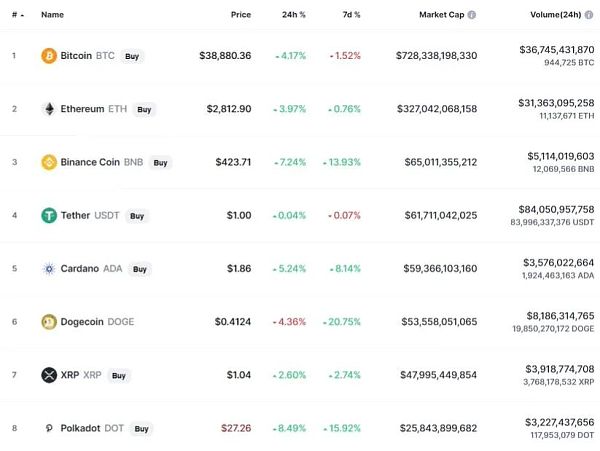
Task: Click the Tether logo icon
Action: point(48,215)
